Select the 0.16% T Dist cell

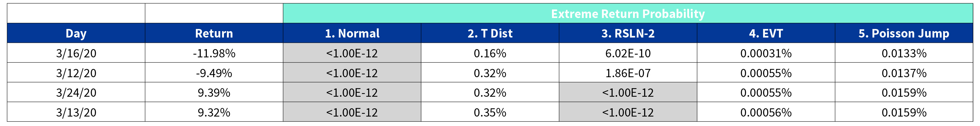click(x=490, y=53)
